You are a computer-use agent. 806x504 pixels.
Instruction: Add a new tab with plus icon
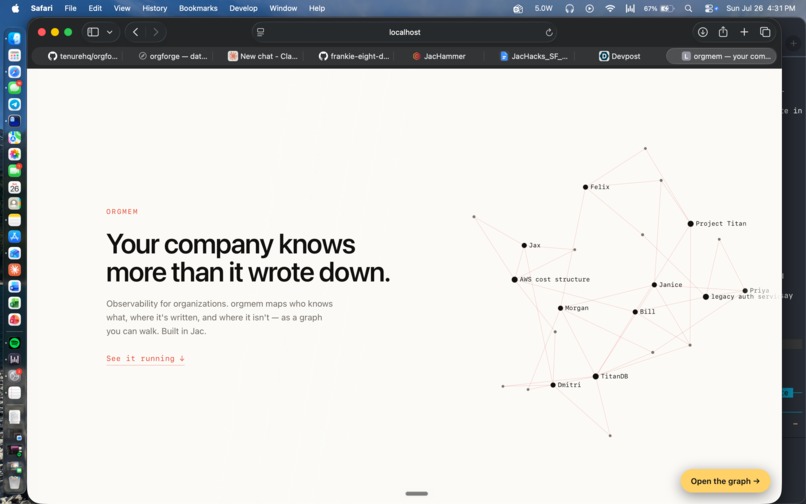(x=744, y=32)
